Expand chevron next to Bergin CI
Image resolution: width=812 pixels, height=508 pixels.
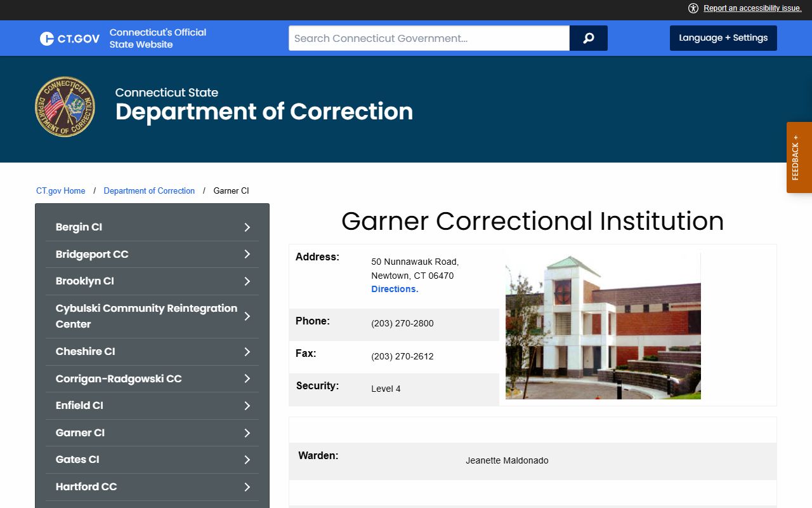pyautogui.click(x=247, y=227)
